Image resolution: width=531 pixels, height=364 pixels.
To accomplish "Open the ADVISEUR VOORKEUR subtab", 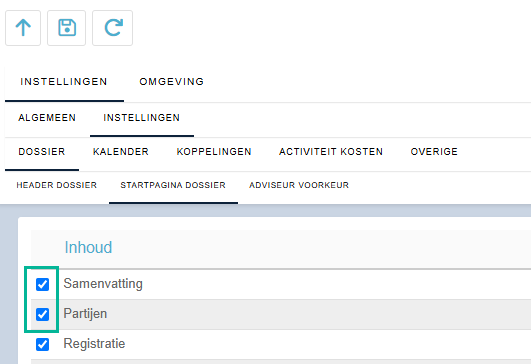I will click(x=299, y=185).
